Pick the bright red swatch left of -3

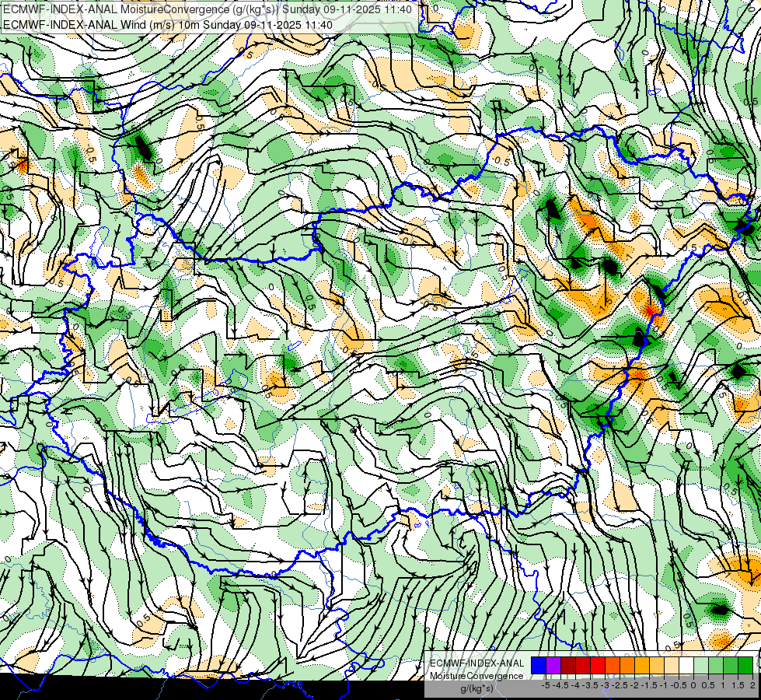pyautogui.click(x=598, y=666)
